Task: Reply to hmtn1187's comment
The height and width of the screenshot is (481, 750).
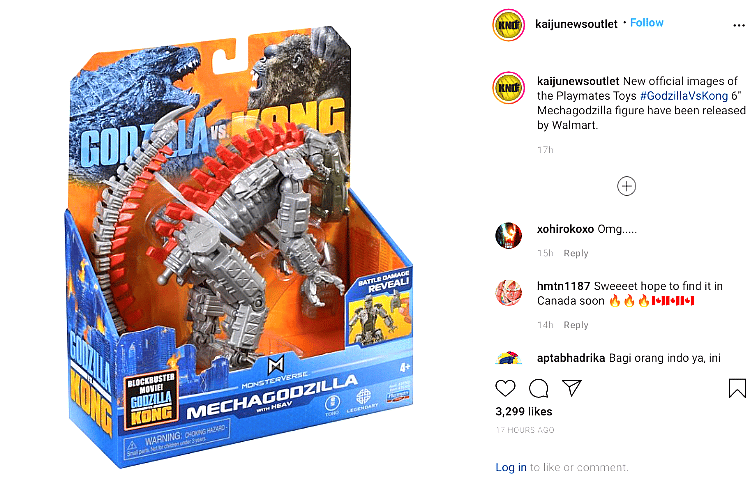Action: (575, 325)
